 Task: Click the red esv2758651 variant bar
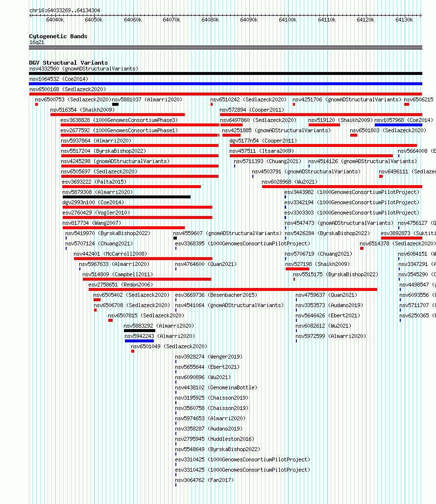pos(233,289)
